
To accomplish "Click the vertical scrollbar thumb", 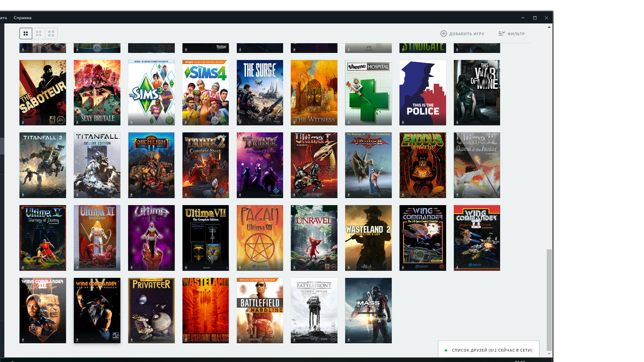I will tap(549, 300).
